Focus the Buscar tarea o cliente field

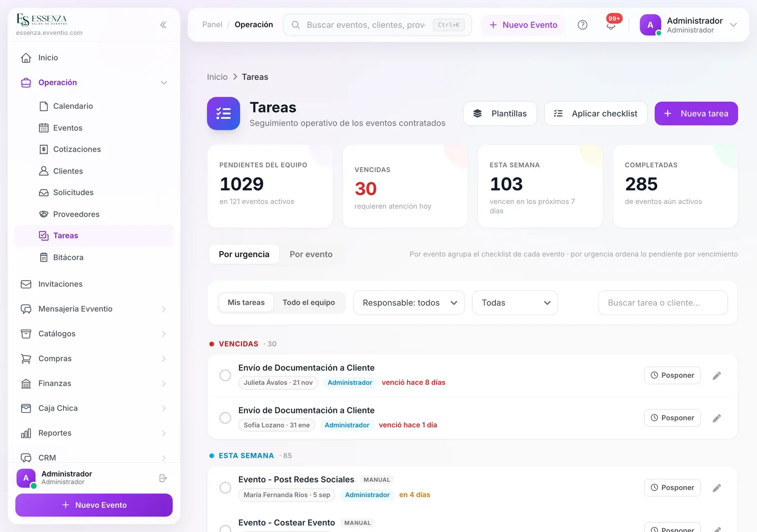click(x=663, y=303)
